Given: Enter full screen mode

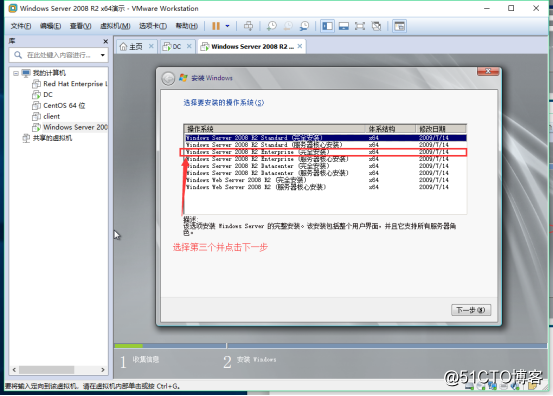Looking at the screenshot, I should coord(360,26).
